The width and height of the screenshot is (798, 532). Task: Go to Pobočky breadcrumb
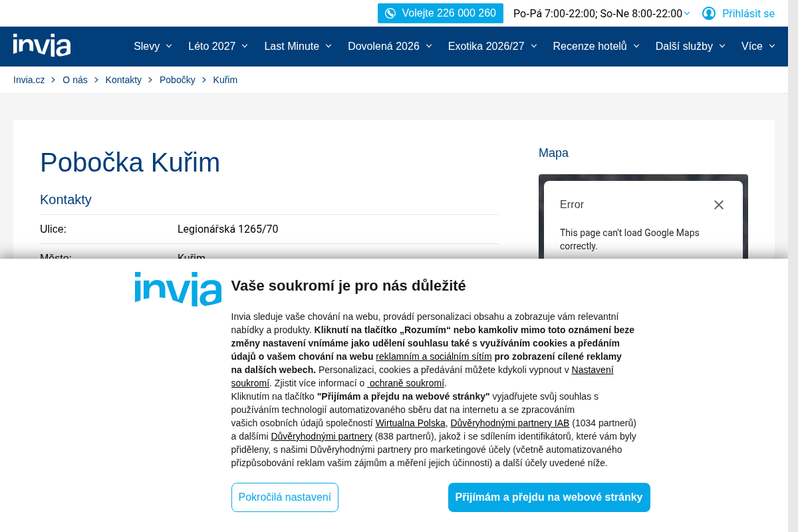pos(178,80)
